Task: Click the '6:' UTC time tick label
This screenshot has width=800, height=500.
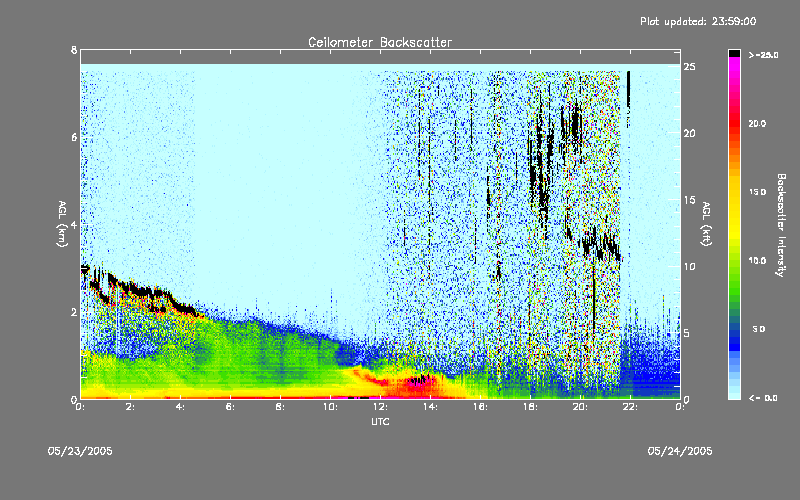Action: [230, 407]
